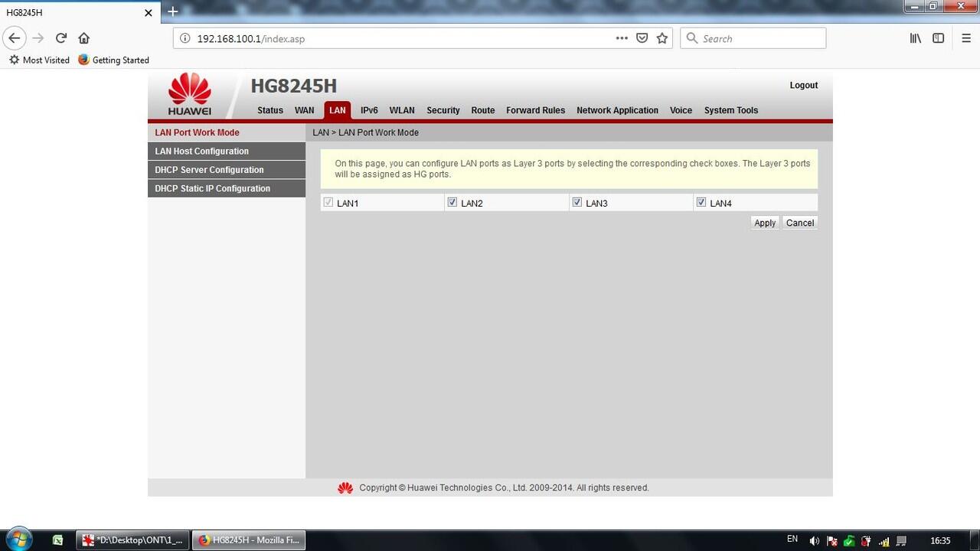
Task: Uncheck the LAN4 port checkbox
Action: [701, 202]
